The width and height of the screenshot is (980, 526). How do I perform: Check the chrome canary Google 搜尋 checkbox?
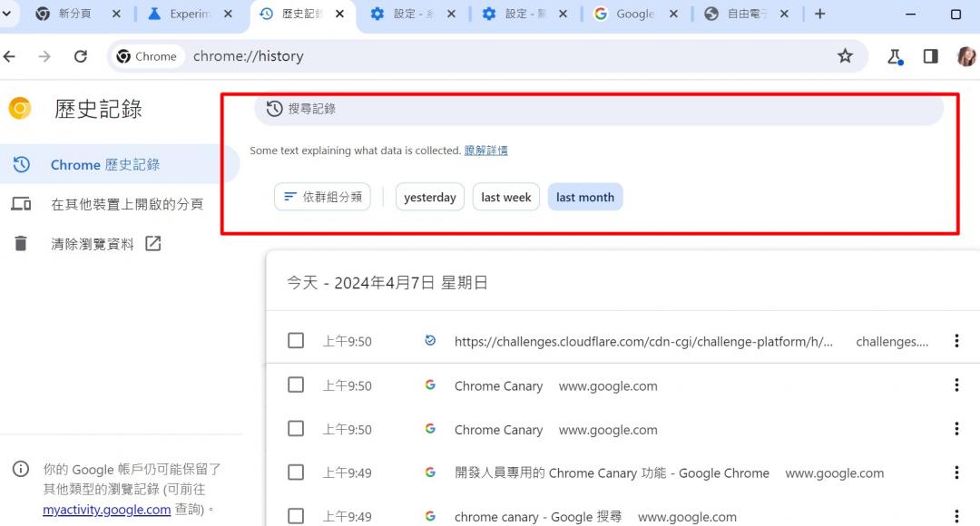click(x=296, y=517)
